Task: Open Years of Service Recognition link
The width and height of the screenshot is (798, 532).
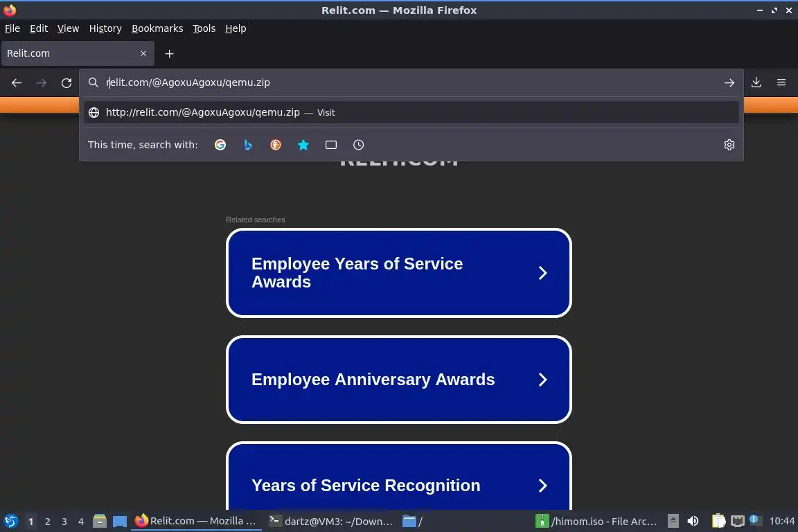Action: point(399,477)
